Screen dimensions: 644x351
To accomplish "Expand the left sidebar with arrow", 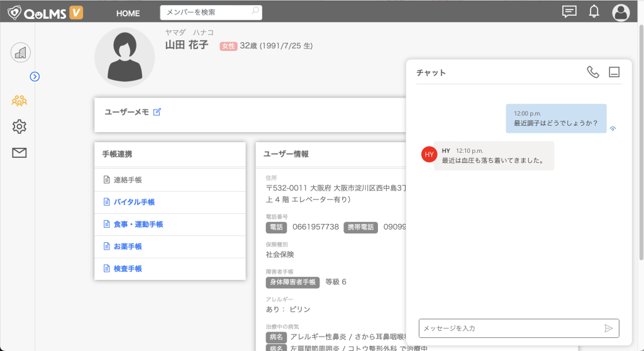I will pyautogui.click(x=35, y=77).
